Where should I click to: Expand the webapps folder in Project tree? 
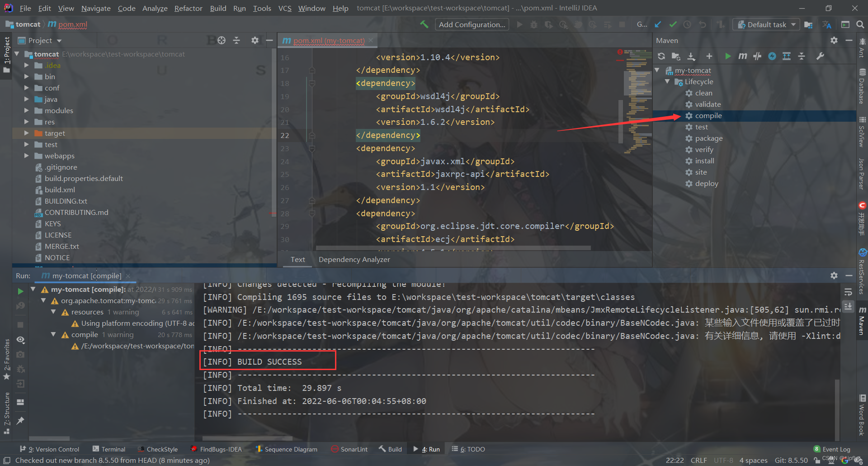[26, 156]
